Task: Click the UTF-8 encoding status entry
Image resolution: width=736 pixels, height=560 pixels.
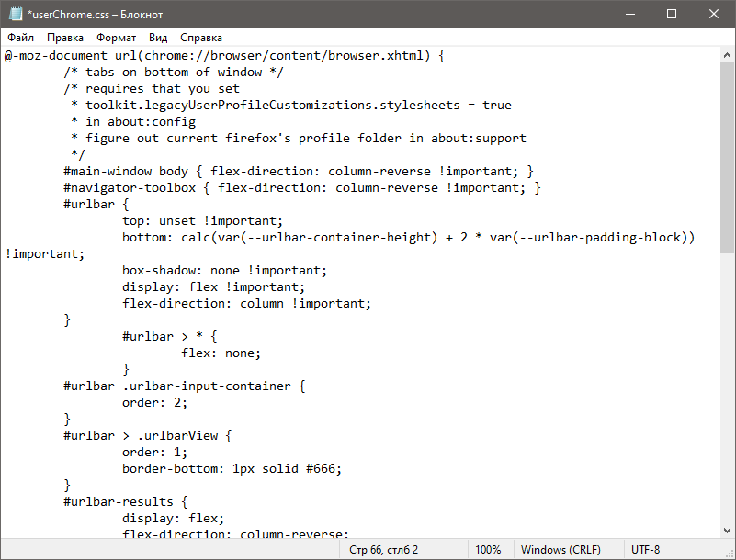Action: pyautogui.click(x=645, y=549)
